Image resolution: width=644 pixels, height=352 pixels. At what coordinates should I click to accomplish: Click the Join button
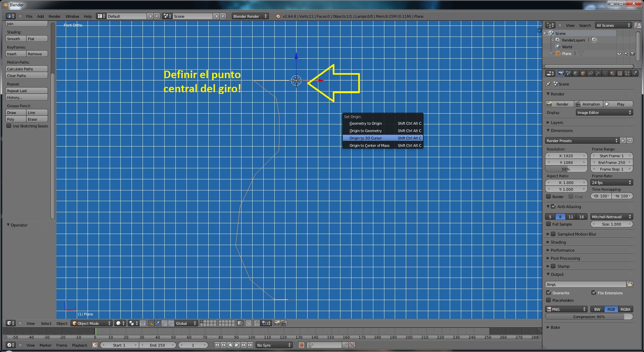(27, 24)
